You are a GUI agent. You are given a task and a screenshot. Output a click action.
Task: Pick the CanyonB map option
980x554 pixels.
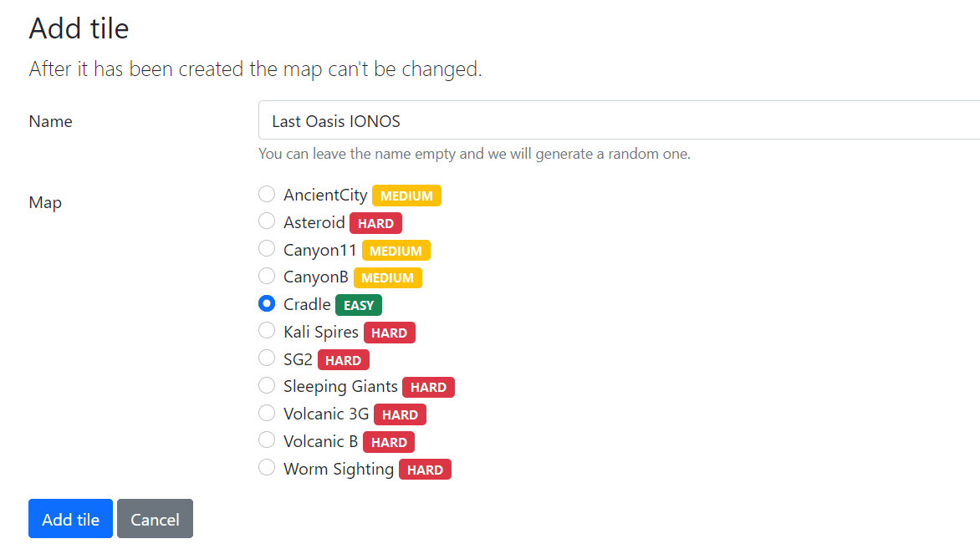click(267, 276)
